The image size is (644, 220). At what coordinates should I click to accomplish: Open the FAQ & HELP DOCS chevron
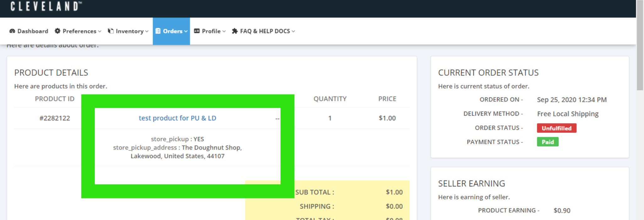tap(293, 31)
